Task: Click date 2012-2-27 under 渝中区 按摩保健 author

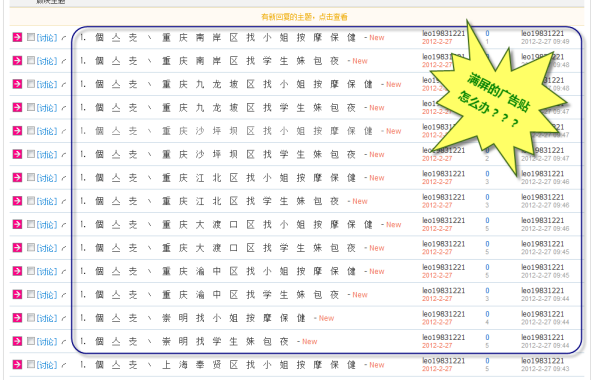Action: [x=437, y=275]
